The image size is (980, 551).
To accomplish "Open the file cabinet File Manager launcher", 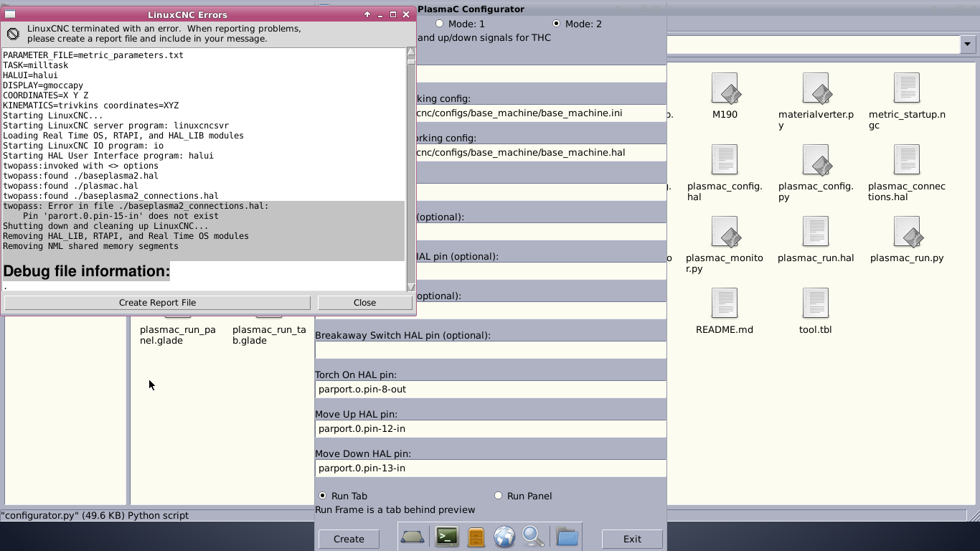I will (x=476, y=537).
